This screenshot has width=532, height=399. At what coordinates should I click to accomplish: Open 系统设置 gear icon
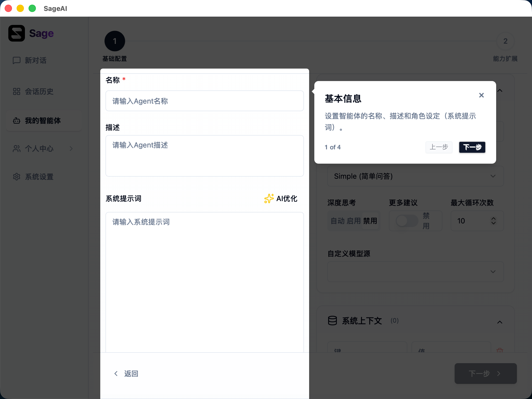pyautogui.click(x=17, y=177)
